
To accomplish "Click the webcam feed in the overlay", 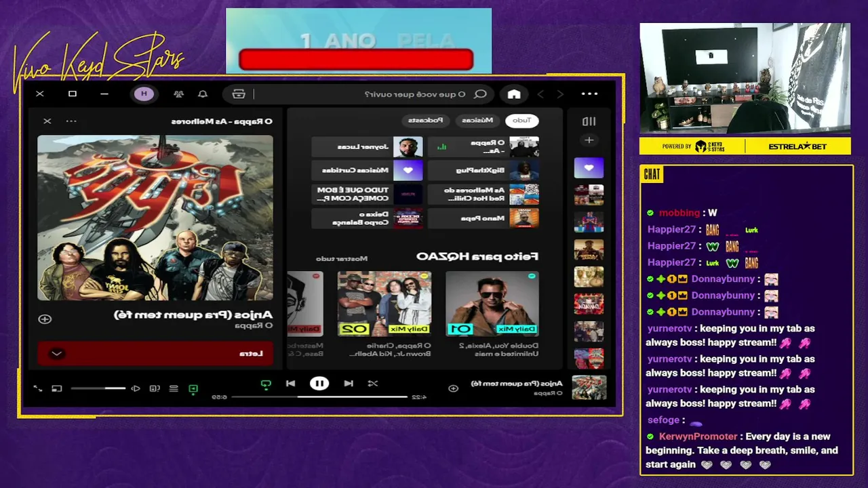I will click(x=745, y=79).
